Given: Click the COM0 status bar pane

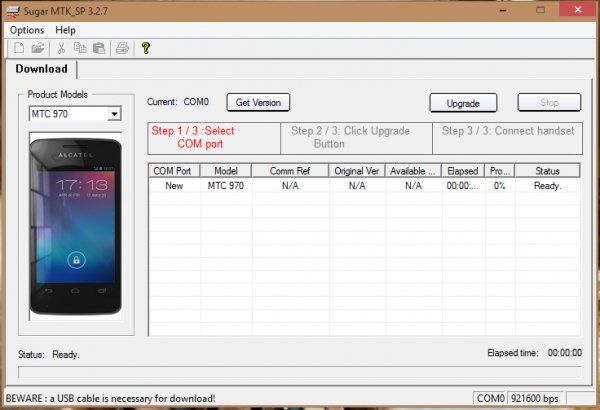Looking at the screenshot, I should (x=490, y=399).
